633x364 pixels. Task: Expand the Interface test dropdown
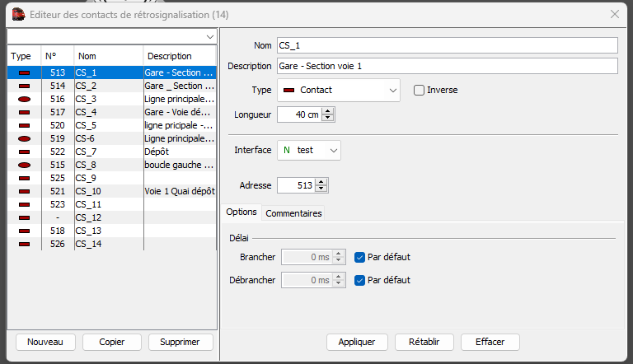click(x=309, y=151)
